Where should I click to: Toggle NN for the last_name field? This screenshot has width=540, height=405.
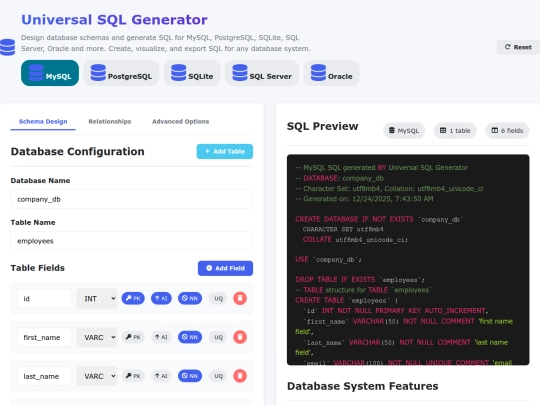click(x=190, y=376)
